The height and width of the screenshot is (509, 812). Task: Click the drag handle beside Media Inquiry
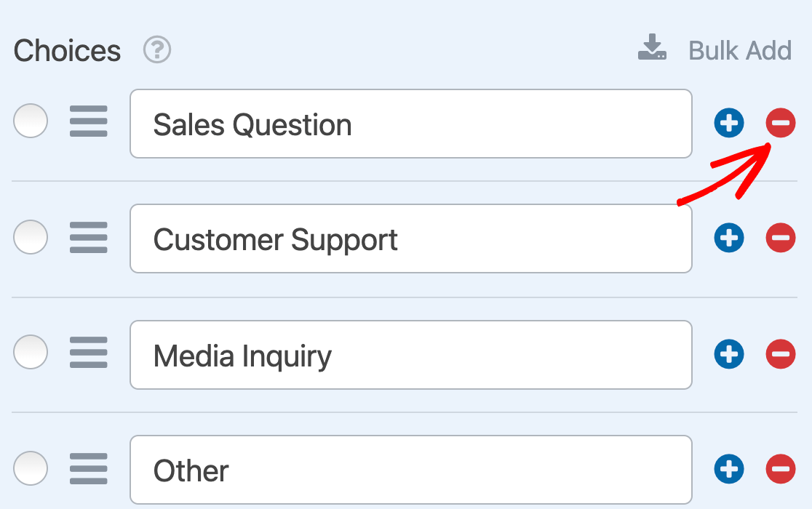(89, 353)
